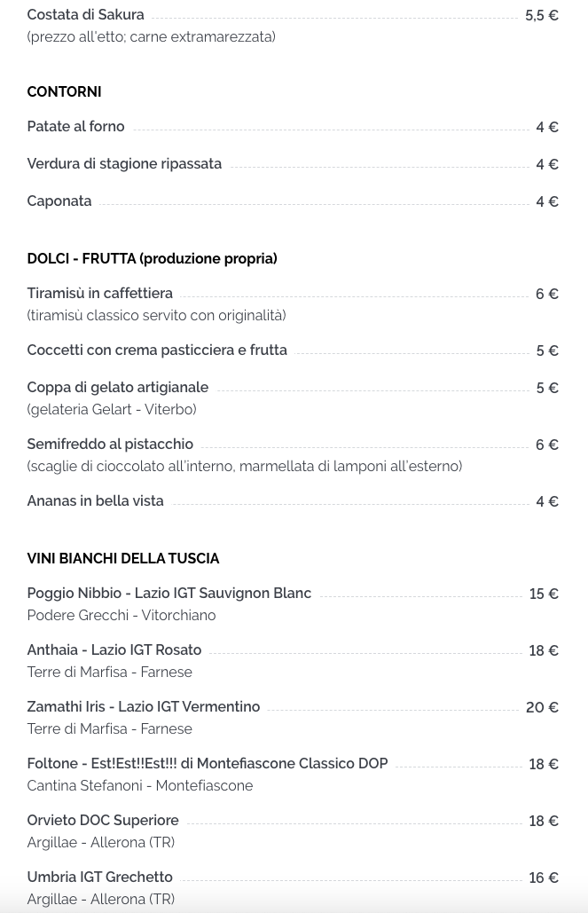Click the DOLCI - FRUTTA heading
Image resolution: width=588 pixels, height=913 pixels.
(x=152, y=258)
